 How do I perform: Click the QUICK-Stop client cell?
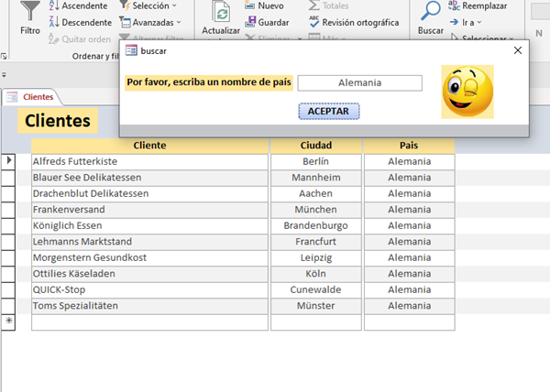point(149,289)
